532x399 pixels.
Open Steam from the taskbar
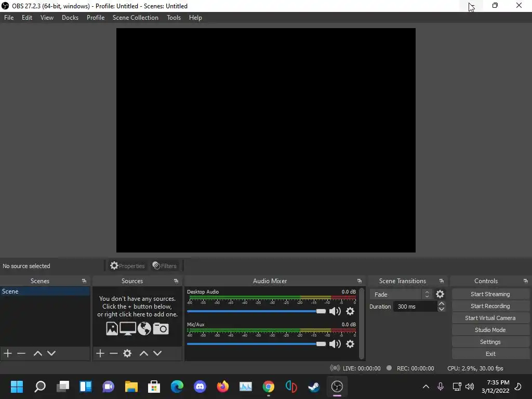(314, 386)
